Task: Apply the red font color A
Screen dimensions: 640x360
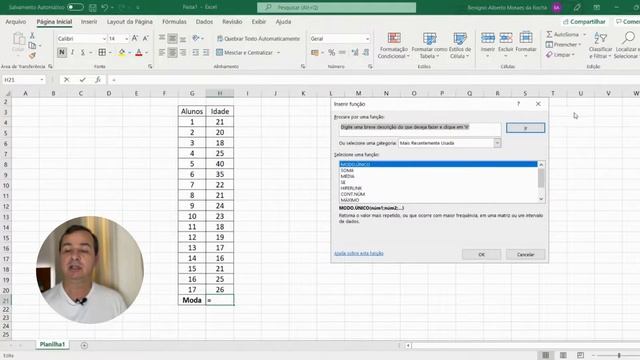Action: [x=139, y=52]
